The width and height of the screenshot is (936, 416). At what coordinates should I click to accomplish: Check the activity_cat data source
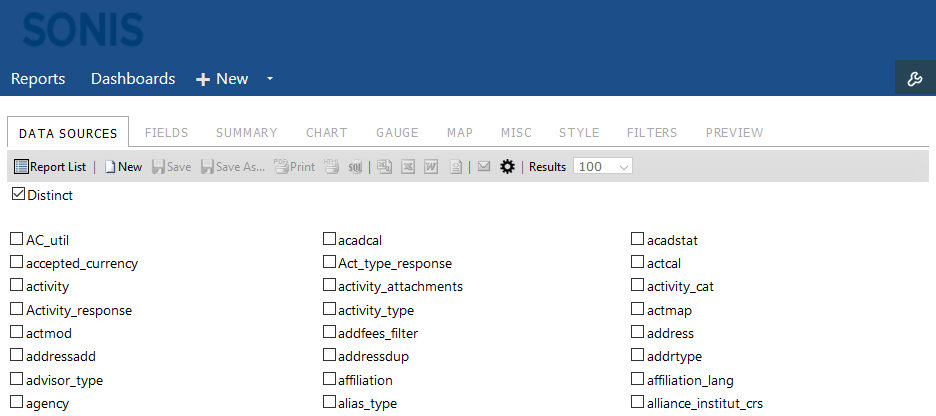638,285
